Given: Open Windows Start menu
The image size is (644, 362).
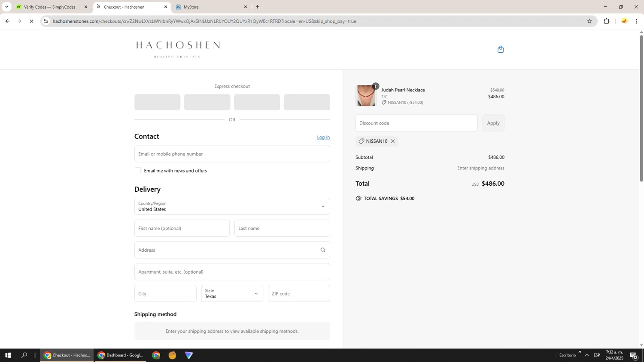Looking at the screenshot, I should [7, 355].
